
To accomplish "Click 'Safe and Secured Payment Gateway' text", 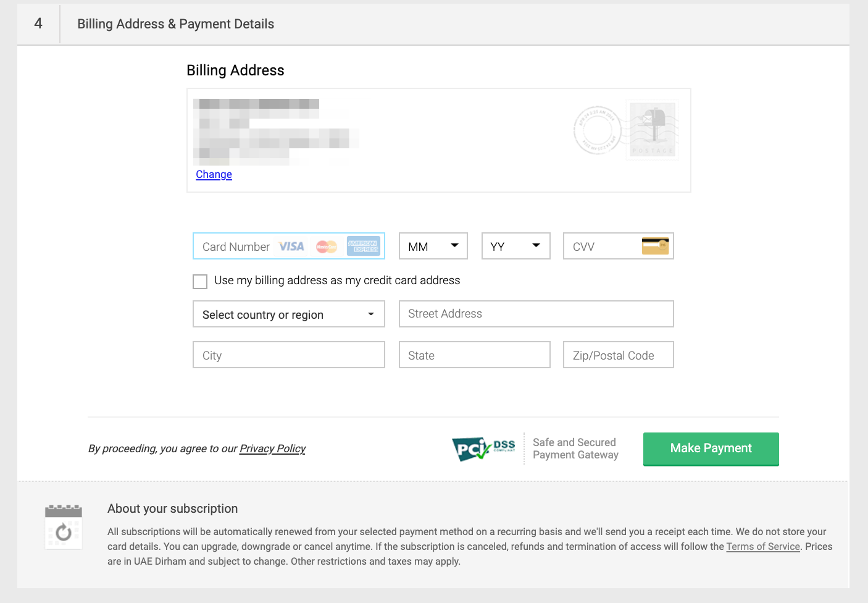I will pyautogui.click(x=575, y=449).
